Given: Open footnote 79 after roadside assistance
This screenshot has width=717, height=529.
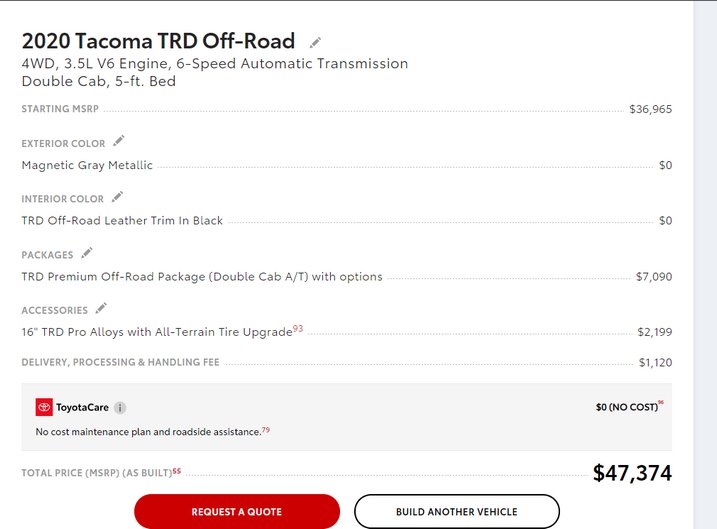Looking at the screenshot, I should click(266, 430).
